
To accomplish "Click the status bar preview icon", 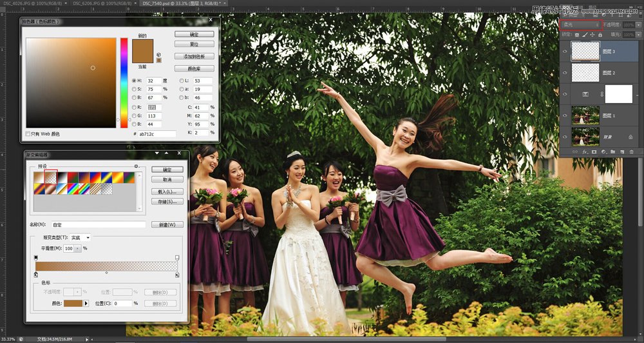I will [21, 339].
